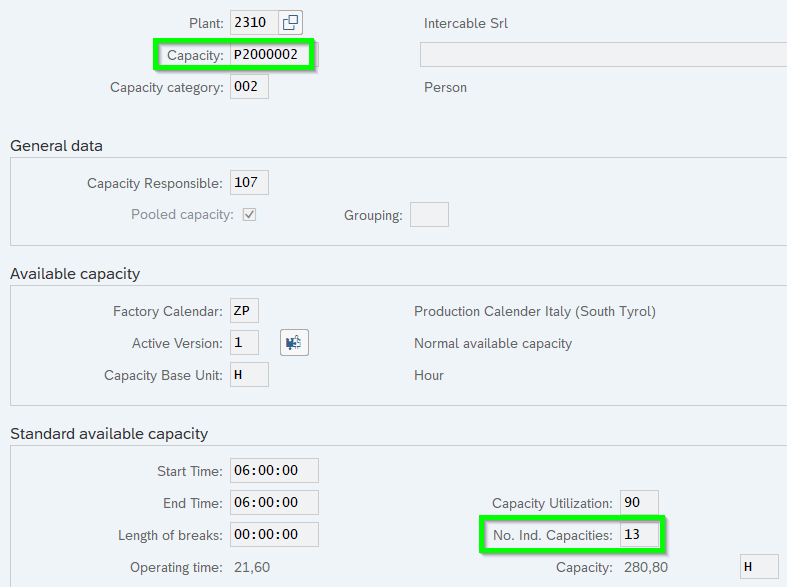Focus the Length of breaks field
Viewport: 787px width, 587px height.
(274, 535)
